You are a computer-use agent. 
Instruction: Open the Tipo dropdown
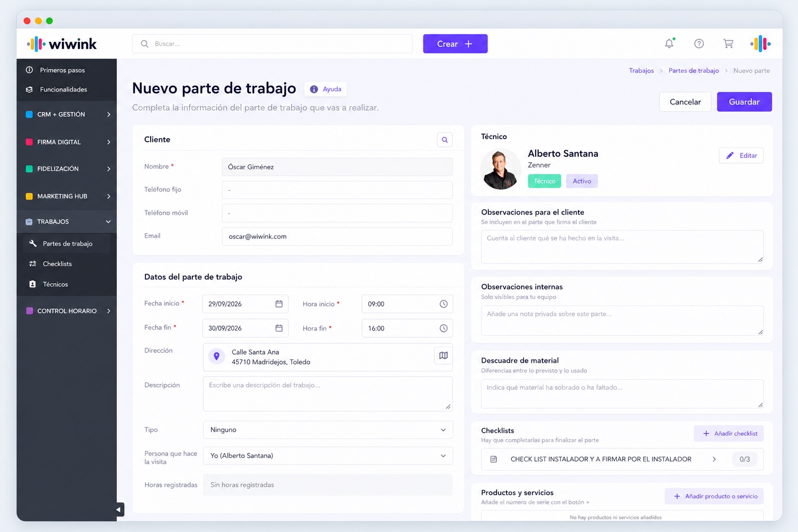click(328, 430)
